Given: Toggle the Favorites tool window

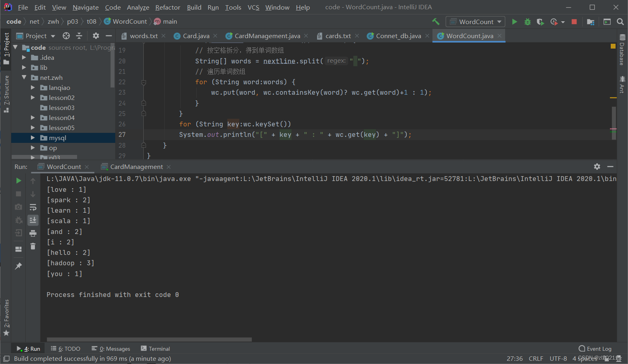Looking at the screenshot, I should [x=6, y=318].
